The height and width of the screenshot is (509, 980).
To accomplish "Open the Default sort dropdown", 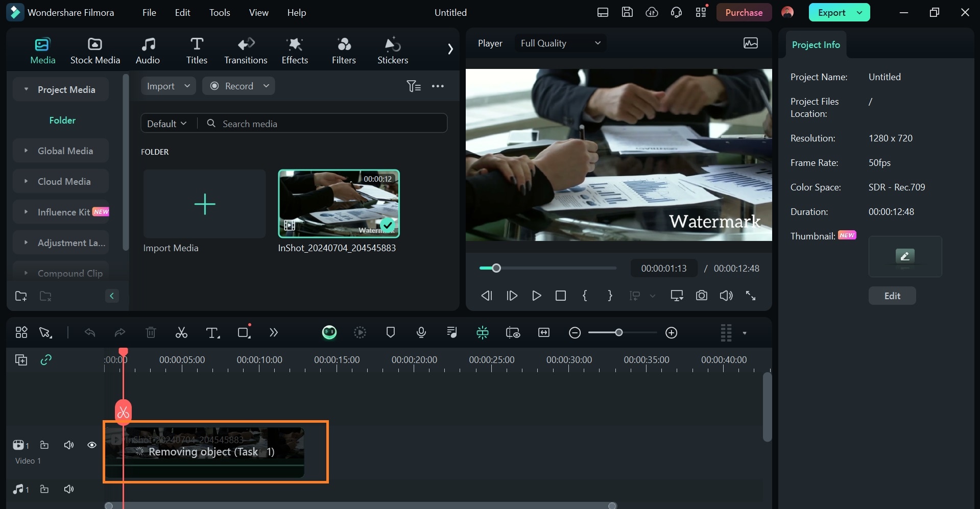I will coord(167,124).
